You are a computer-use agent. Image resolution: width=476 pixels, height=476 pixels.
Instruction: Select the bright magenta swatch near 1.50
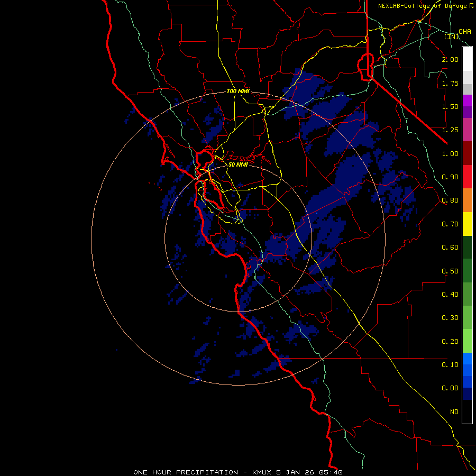tap(467, 100)
